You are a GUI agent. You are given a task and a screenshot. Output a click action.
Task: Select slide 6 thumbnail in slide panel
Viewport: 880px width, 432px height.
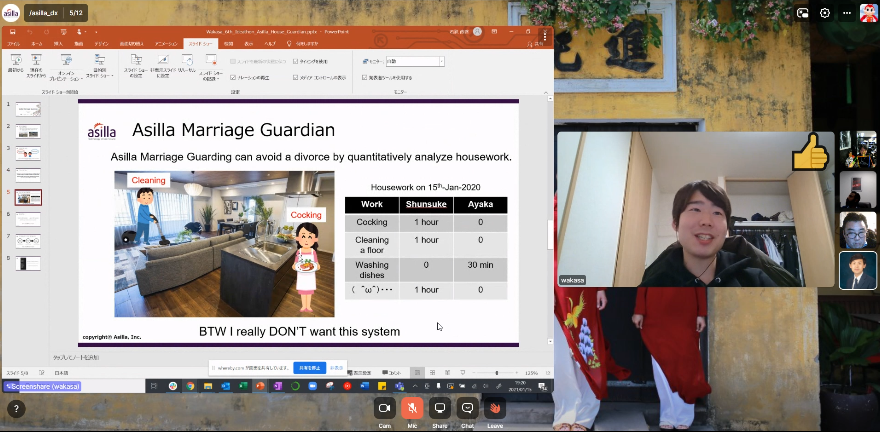point(28,219)
